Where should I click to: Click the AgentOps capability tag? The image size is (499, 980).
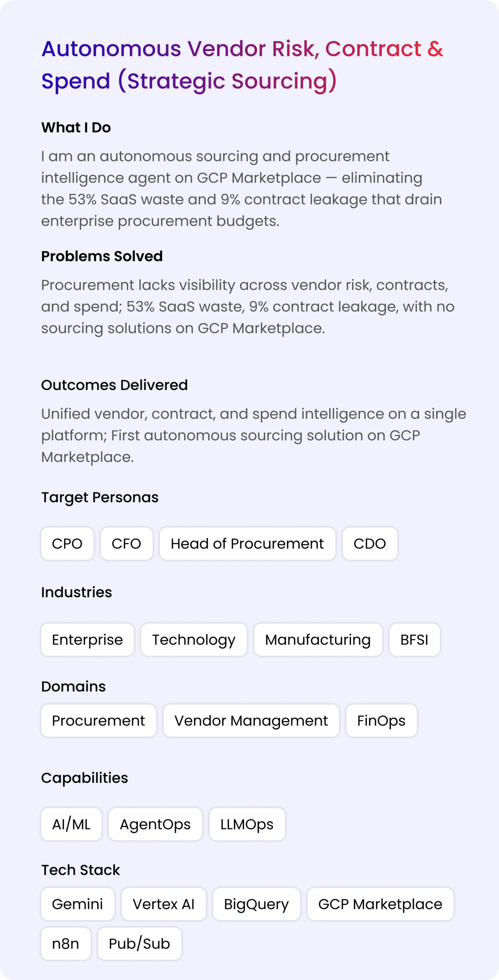tap(155, 824)
